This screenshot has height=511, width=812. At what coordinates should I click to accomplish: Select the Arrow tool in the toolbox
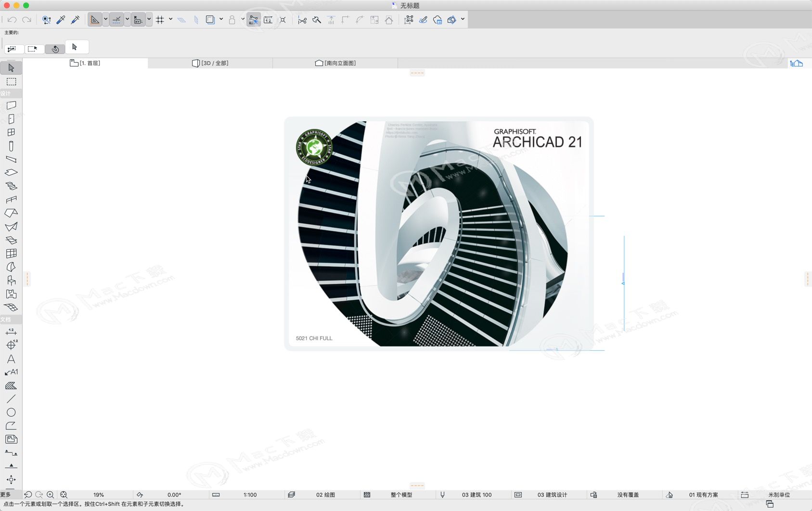11,68
